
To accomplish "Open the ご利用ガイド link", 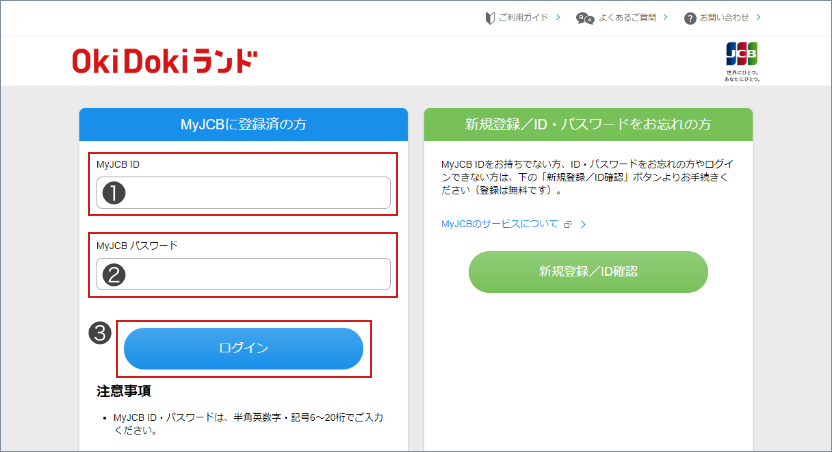I will click(x=523, y=18).
